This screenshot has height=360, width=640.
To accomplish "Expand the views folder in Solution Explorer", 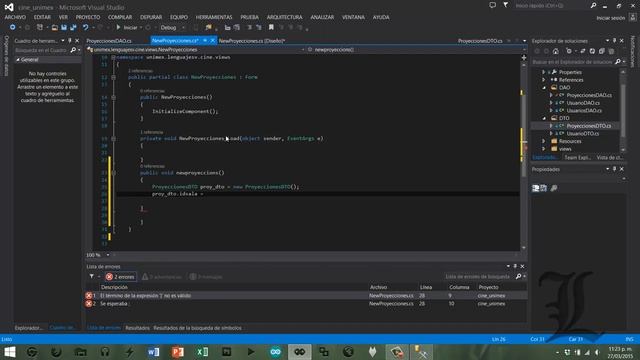I will (543, 149).
